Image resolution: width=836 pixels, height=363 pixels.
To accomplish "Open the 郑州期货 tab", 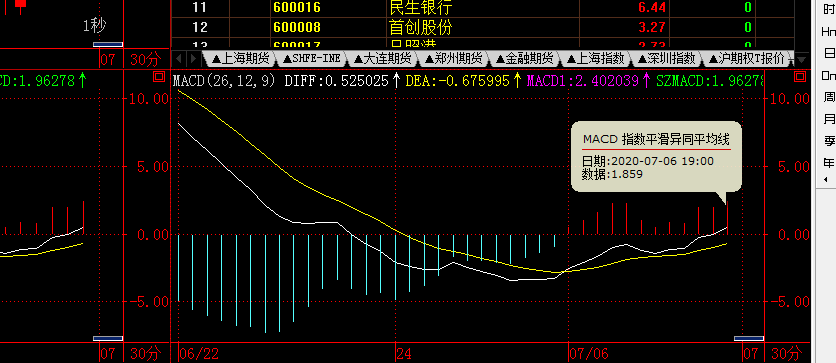I will pos(454,58).
